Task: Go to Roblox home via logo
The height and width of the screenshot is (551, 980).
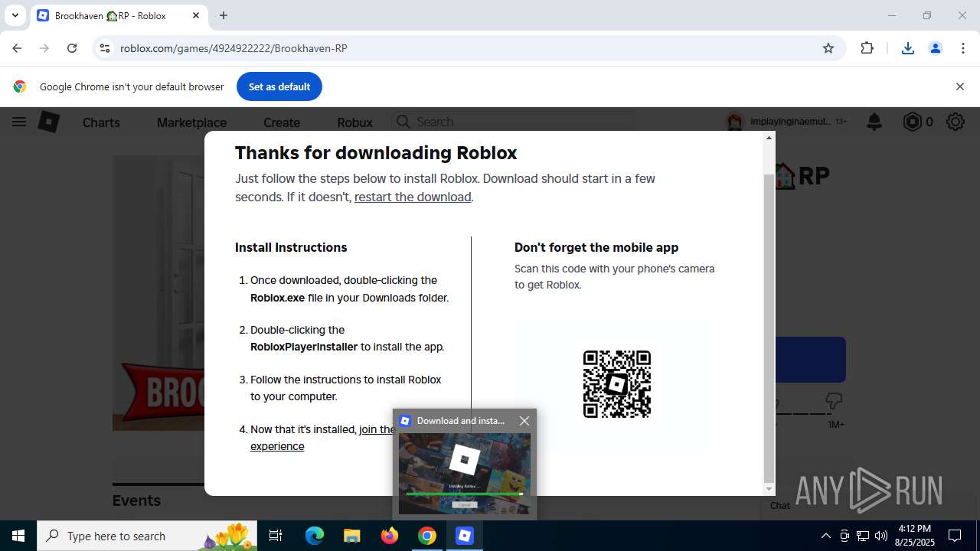Action: (x=49, y=122)
